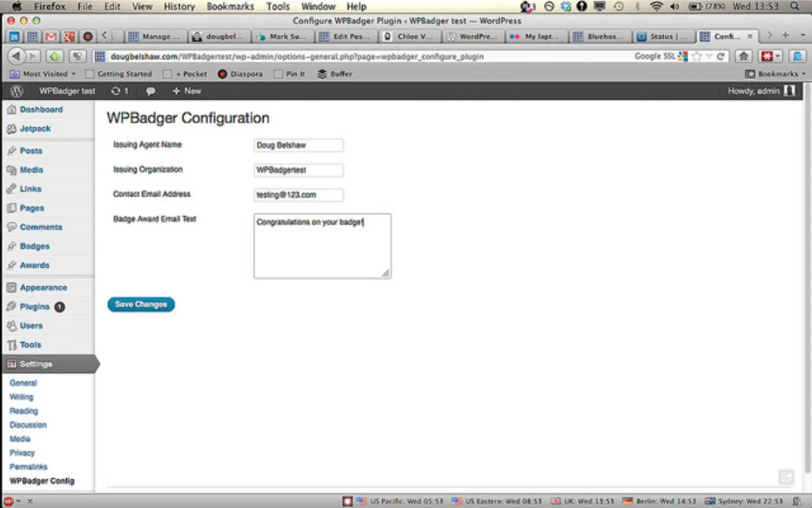812x508 pixels.
Task: Click the reload icon in the address bar
Action: click(720, 56)
